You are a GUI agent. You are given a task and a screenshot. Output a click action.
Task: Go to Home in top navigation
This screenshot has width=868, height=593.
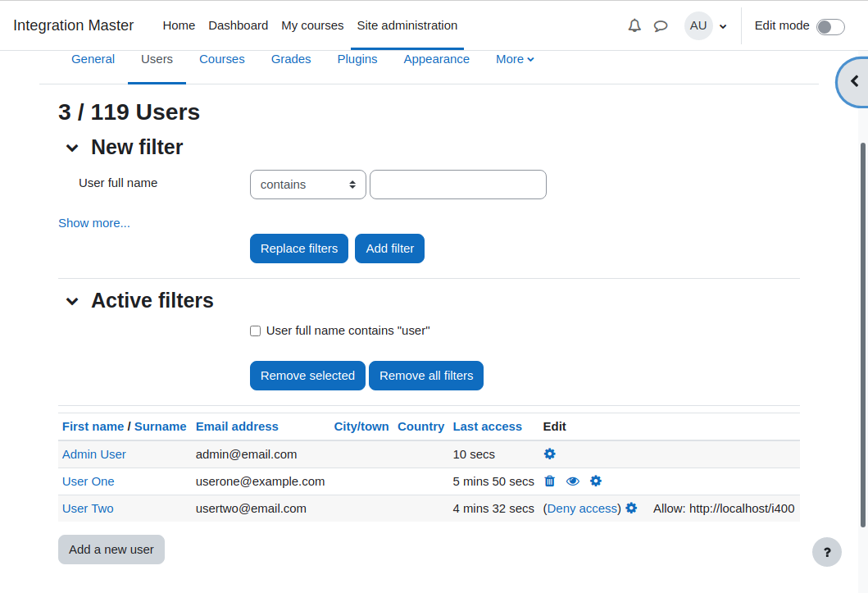[179, 25]
